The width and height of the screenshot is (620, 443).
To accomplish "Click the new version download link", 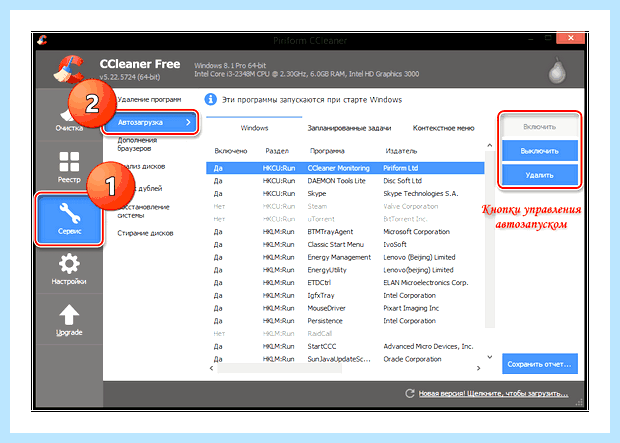I will (493, 394).
